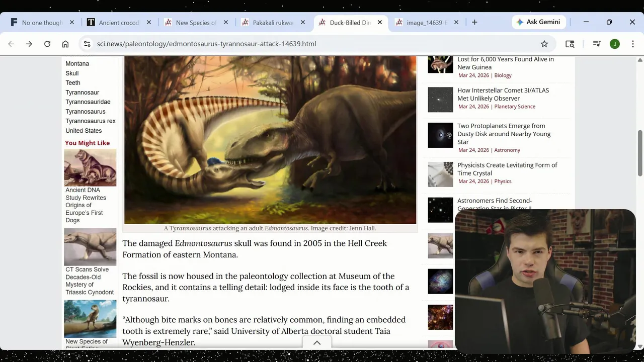Open 'CT Scans Solve Decades-Old Mystery' link
This screenshot has width=644, height=362.
click(90, 281)
